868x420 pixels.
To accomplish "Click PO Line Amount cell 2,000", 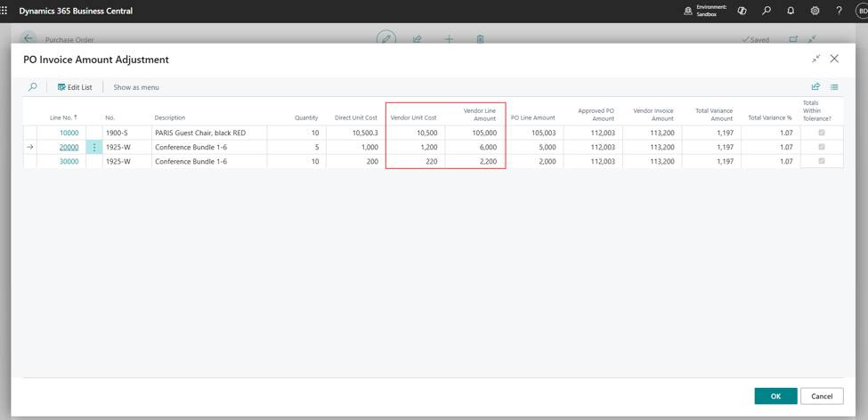I will [x=535, y=162].
